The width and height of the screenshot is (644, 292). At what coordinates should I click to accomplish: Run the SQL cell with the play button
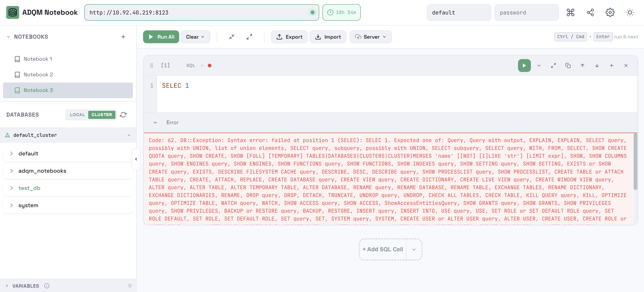[x=524, y=65]
